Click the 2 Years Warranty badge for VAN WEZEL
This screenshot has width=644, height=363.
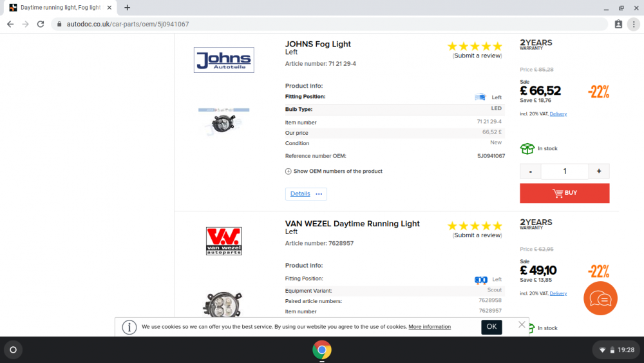point(536,224)
